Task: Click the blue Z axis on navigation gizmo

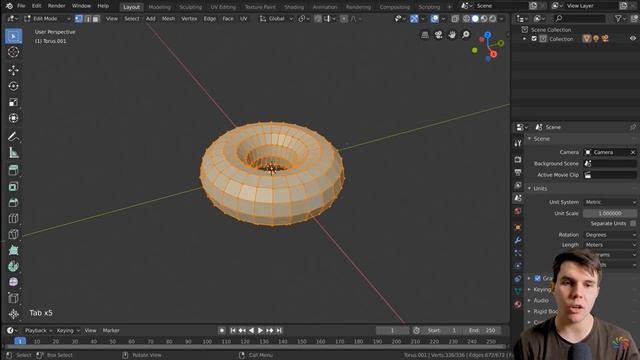Action: (488, 36)
